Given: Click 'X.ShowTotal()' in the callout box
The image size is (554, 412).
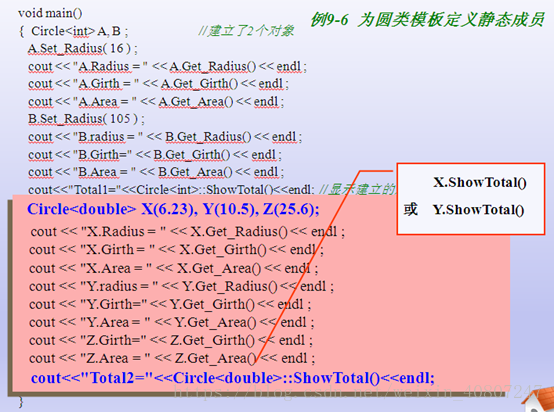Looking at the screenshot, I should [x=480, y=182].
